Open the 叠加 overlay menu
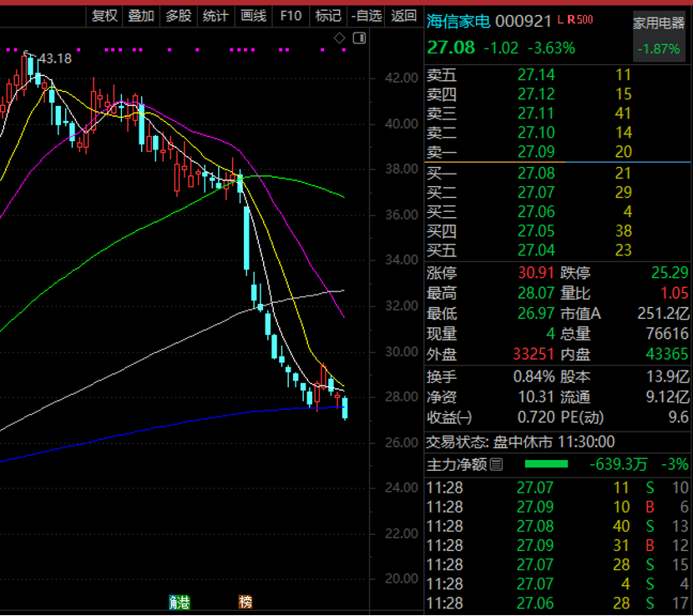 tap(141, 15)
